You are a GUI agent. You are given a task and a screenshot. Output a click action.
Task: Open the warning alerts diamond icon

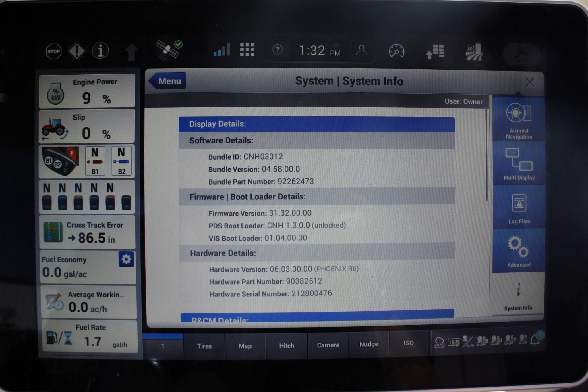pos(77,51)
